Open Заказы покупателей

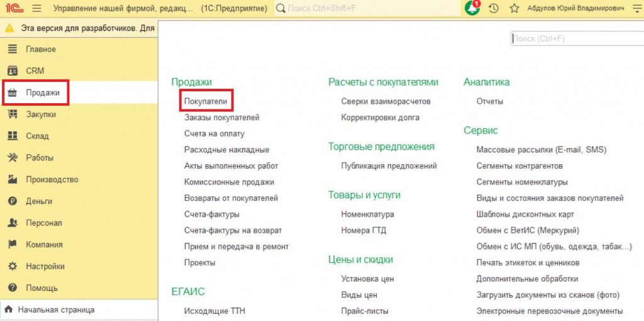click(222, 118)
